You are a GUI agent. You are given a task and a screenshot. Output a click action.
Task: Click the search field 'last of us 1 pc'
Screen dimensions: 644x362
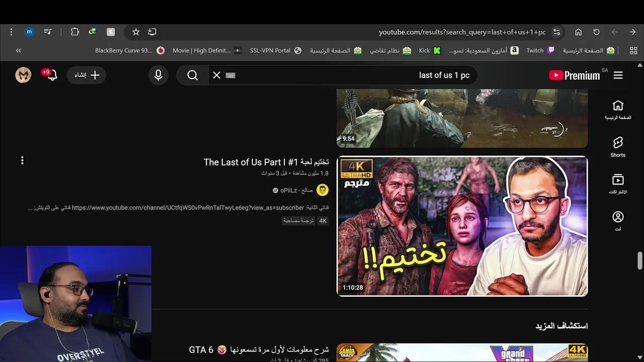coord(343,75)
